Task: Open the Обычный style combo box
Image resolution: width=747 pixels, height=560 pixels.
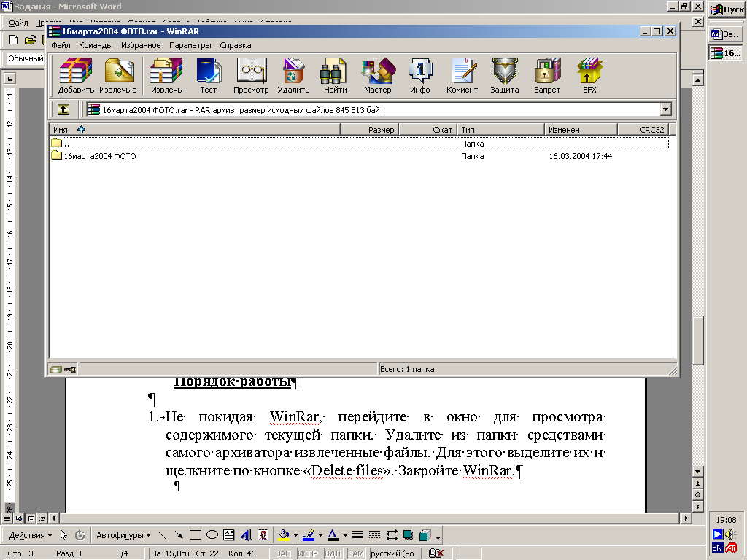Action: click(x=26, y=58)
